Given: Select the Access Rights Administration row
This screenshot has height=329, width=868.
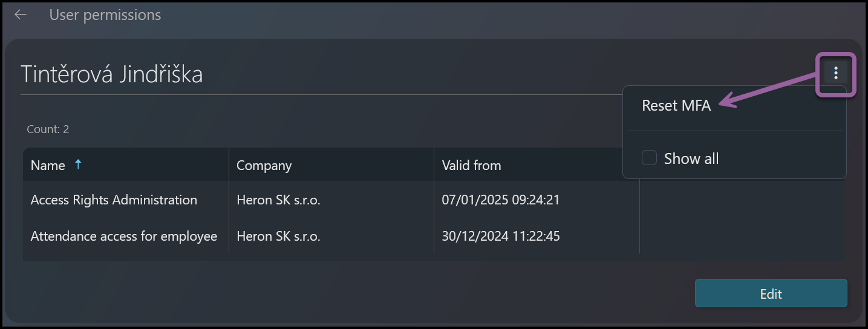Looking at the screenshot, I should pyautogui.click(x=433, y=200).
